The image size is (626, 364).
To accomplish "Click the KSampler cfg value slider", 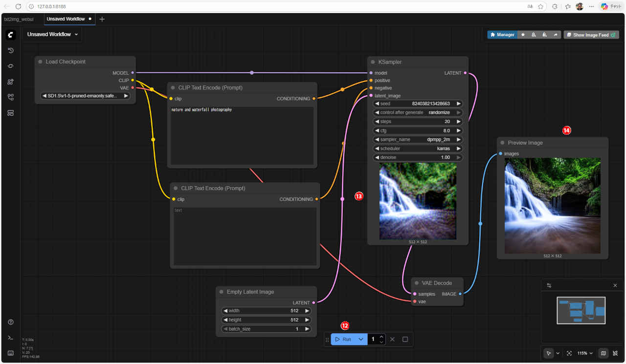I will pyautogui.click(x=418, y=130).
